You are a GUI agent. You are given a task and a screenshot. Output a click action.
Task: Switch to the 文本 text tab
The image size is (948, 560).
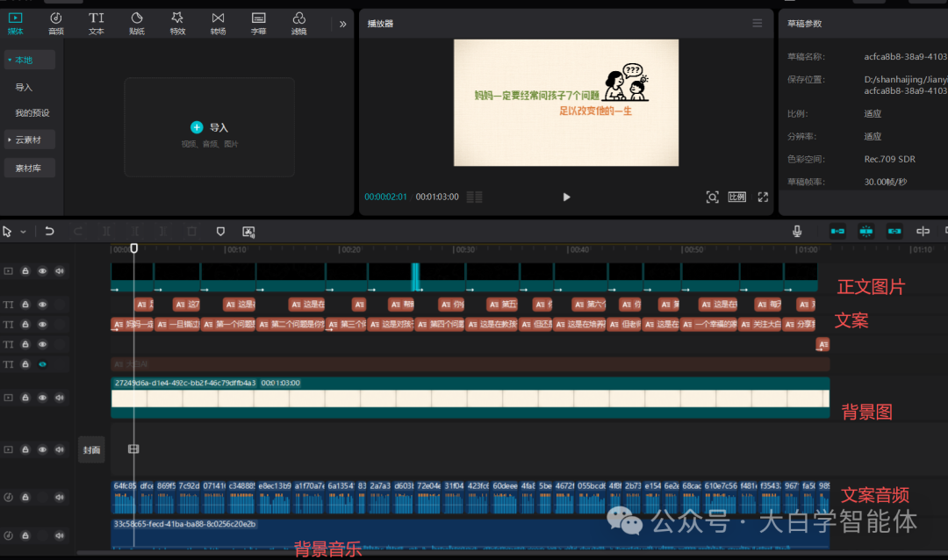97,23
